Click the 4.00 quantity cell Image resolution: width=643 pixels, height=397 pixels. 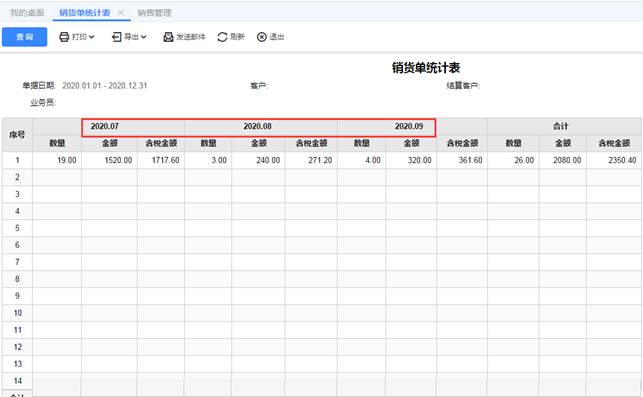[362, 160]
